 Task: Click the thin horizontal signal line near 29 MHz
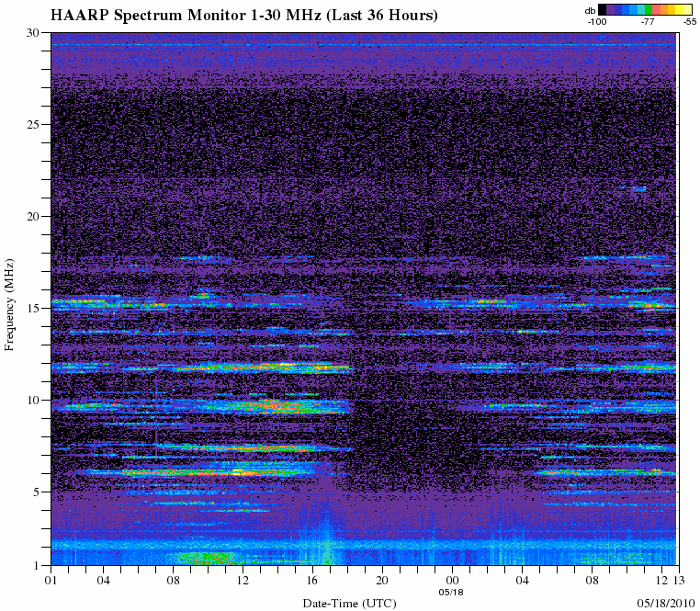coord(364,45)
